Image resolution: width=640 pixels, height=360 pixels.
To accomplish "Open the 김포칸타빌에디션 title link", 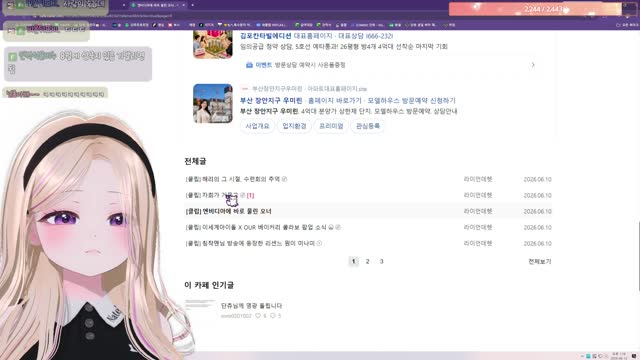I will tap(266, 36).
